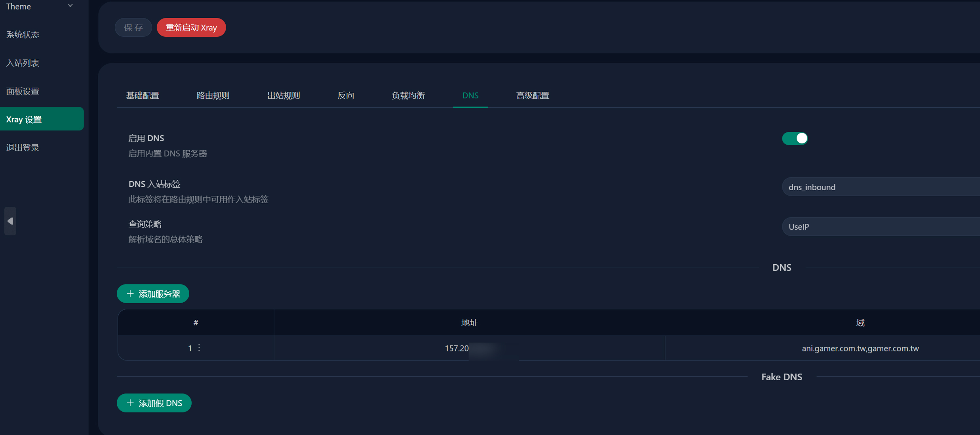Switch to 基础配置 tab
980x435 pixels.
coord(143,95)
